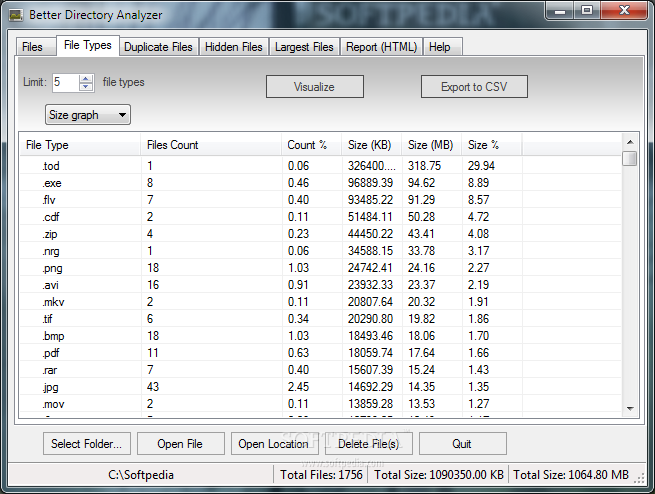Click the Delete File(s) button

pos(368,443)
